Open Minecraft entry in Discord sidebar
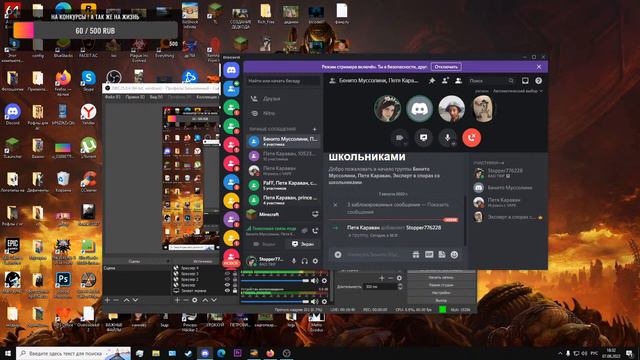 point(284,214)
